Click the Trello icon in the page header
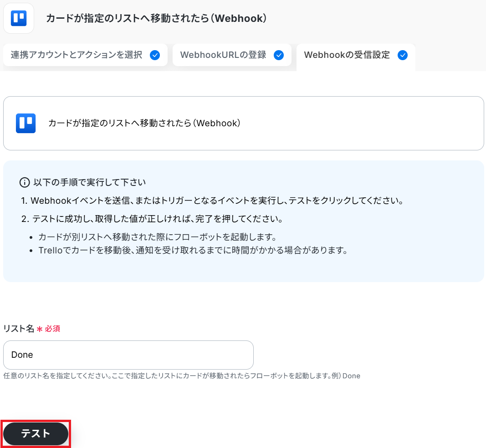The width and height of the screenshot is (486, 448). tap(19, 18)
